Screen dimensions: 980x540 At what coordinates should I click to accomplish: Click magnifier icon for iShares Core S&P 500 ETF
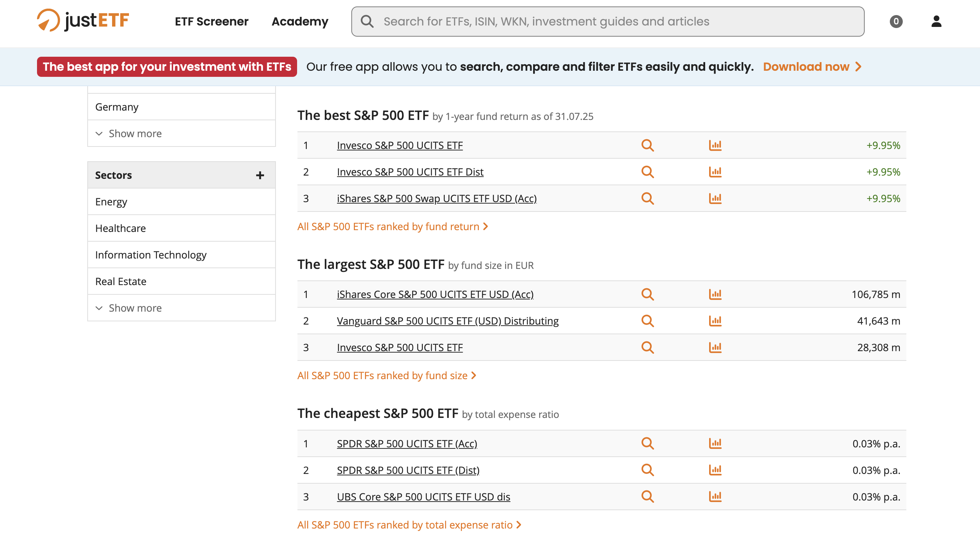pyautogui.click(x=647, y=294)
